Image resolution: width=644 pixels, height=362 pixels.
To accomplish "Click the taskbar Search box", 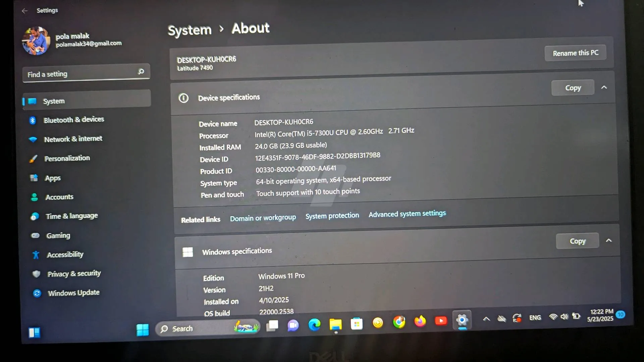I will point(208,328).
